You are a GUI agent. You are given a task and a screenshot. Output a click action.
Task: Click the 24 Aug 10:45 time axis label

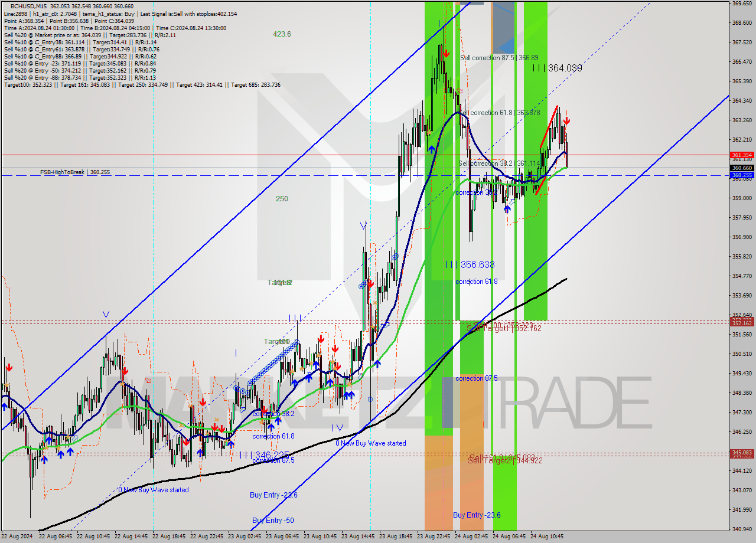547,537
